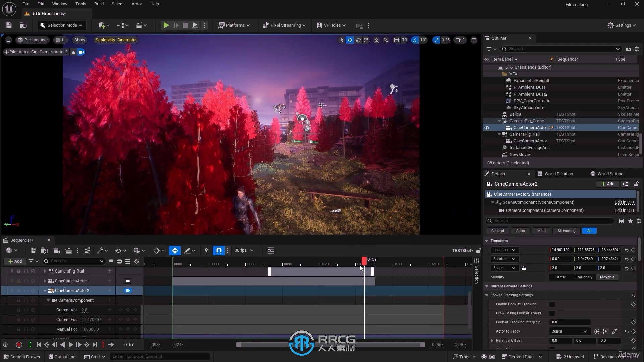Open Sequencer find in content browser icon
This screenshot has height=362, width=644.
[x=44, y=251]
